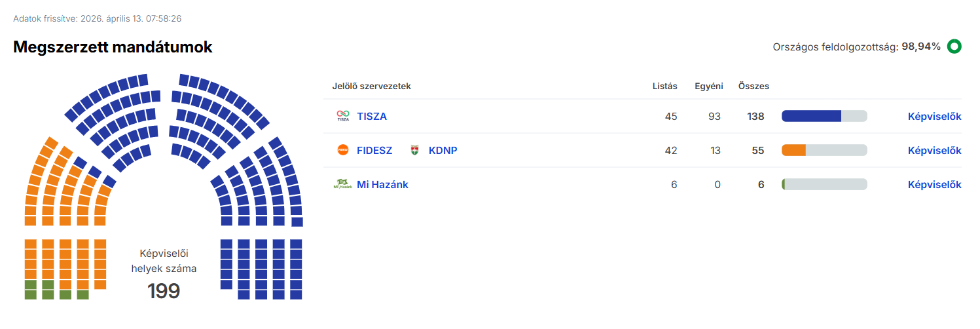Open the FIDESZ party link
Image resolution: width=980 pixels, height=329 pixels.
(x=374, y=150)
